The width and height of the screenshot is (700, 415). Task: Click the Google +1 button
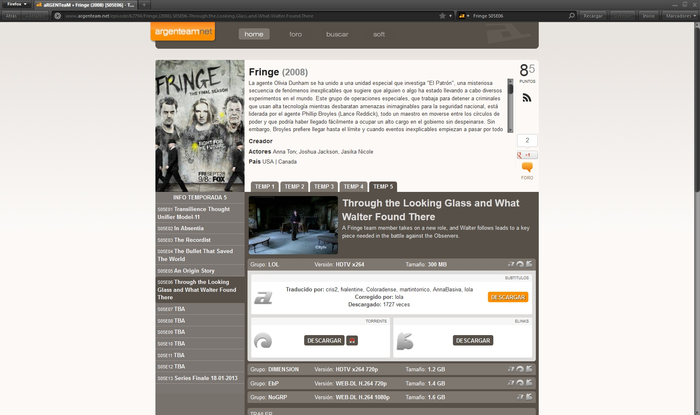527,155
